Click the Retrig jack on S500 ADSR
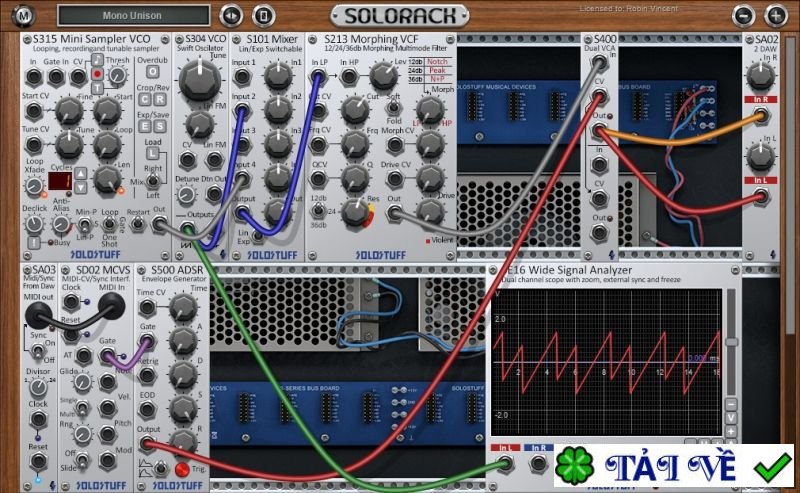Viewport: 800px width, 493px height. (x=147, y=376)
